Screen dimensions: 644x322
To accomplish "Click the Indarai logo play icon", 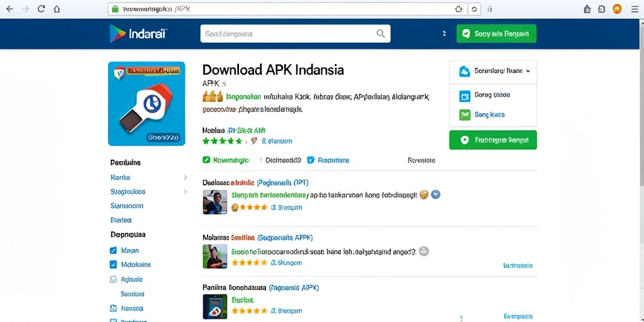I will [117, 34].
